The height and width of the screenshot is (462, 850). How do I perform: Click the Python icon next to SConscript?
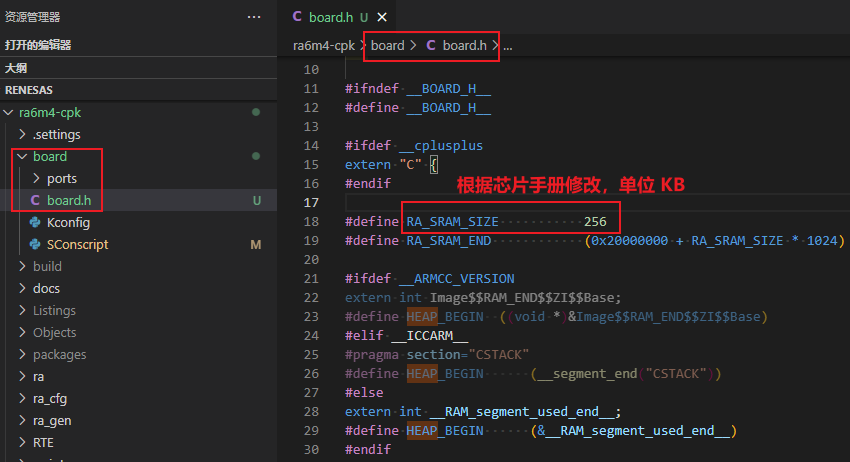[36, 244]
